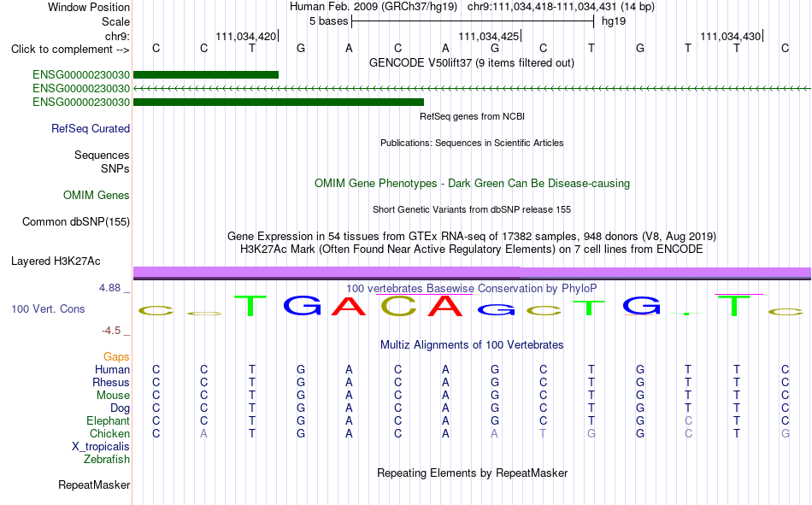Open the RepeatMasker track label
The width and height of the screenshot is (812, 505).
point(94,484)
